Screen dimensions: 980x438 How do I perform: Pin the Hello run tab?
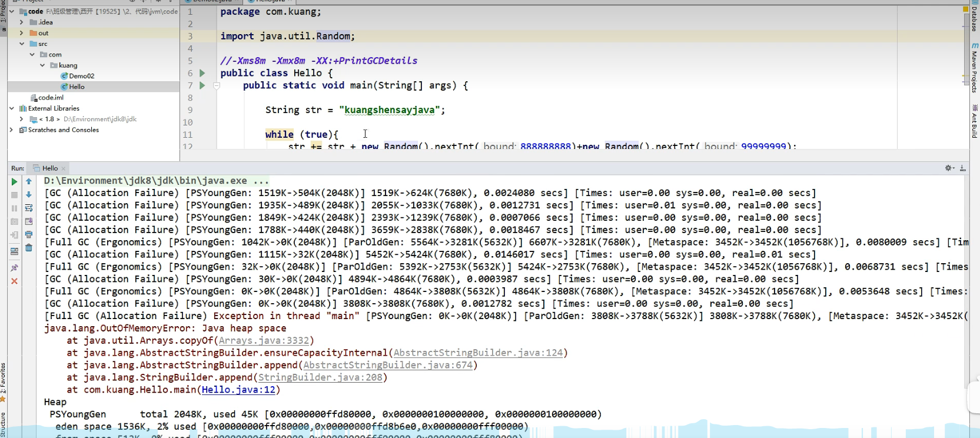tap(14, 268)
